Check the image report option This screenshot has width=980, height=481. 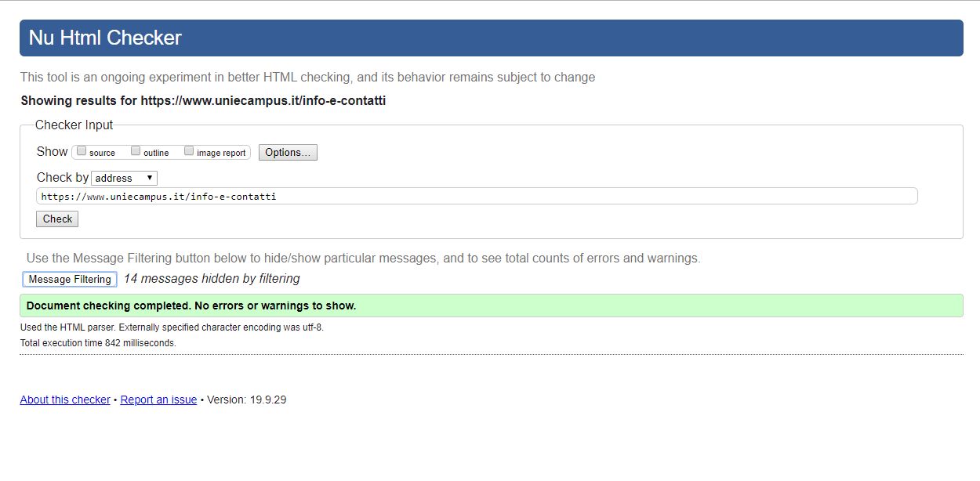coord(189,151)
